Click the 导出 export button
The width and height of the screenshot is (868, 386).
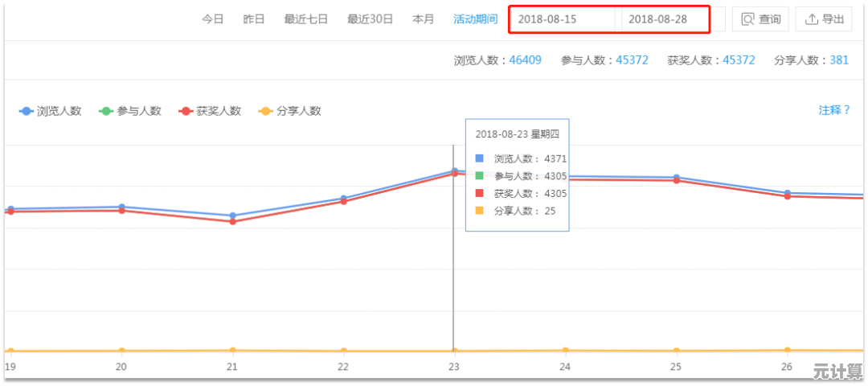(824, 19)
